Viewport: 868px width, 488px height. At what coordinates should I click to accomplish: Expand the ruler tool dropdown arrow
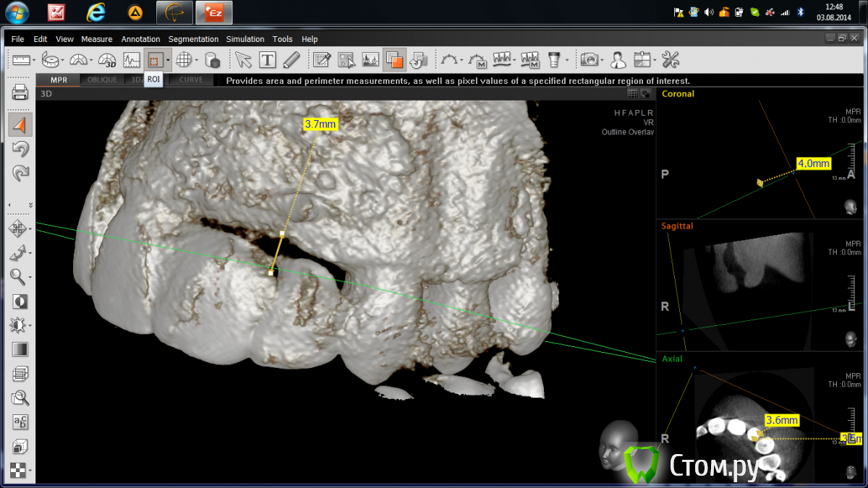point(34,60)
